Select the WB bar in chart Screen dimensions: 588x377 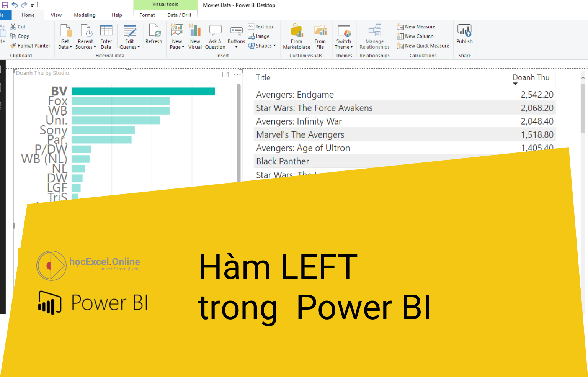click(121, 110)
